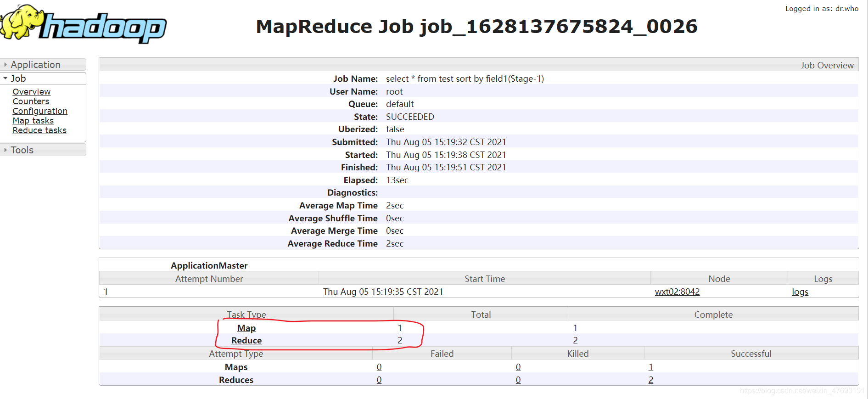868x399 pixels.
Task: Click the Killed column header
Action: (578, 354)
